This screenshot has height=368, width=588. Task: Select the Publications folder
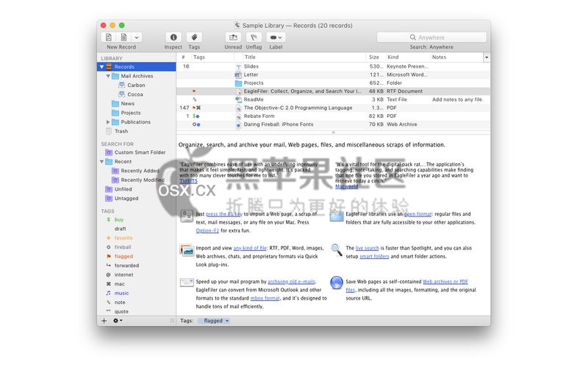[x=135, y=122]
